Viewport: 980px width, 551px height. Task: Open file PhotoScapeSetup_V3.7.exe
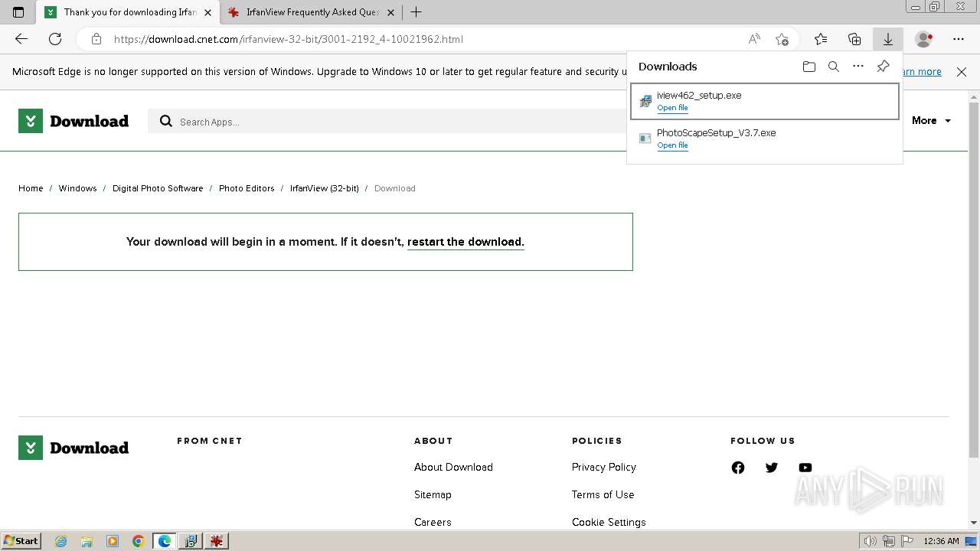pyautogui.click(x=672, y=145)
